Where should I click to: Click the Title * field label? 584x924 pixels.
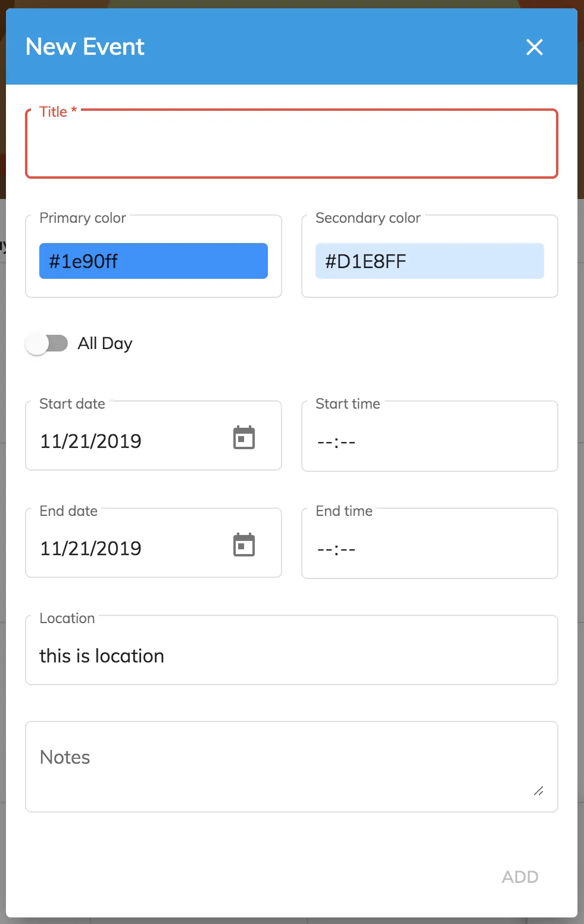pos(58,112)
